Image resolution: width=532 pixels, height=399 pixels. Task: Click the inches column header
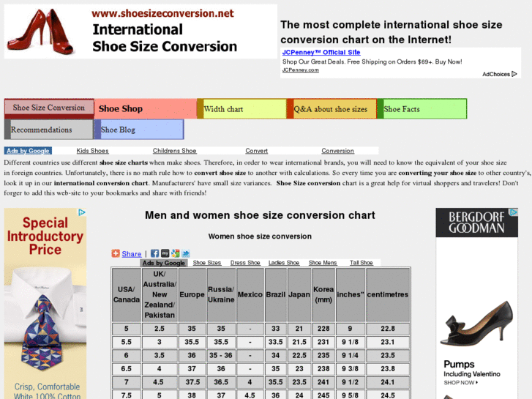pyautogui.click(x=350, y=294)
